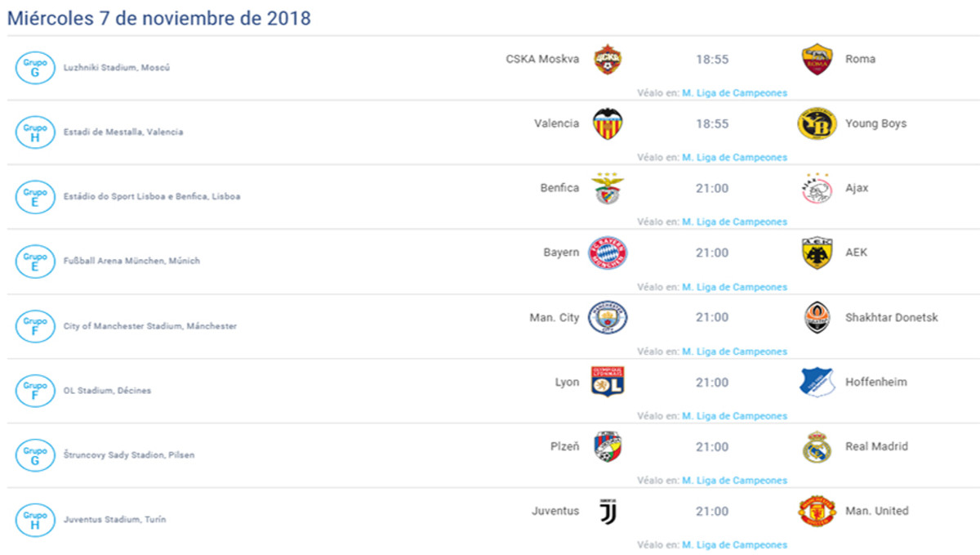Open the Benfica eagle crest

tap(608, 189)
